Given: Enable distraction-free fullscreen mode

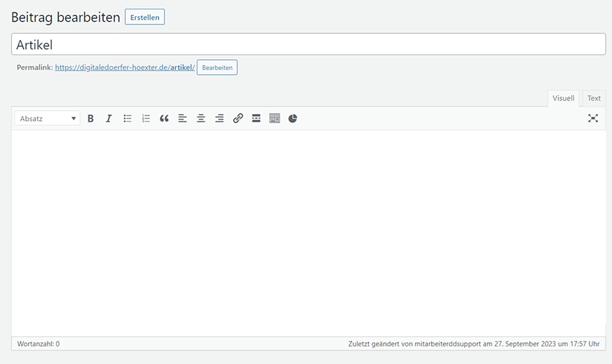Looking at the screenshot, I should coord(593,118).
